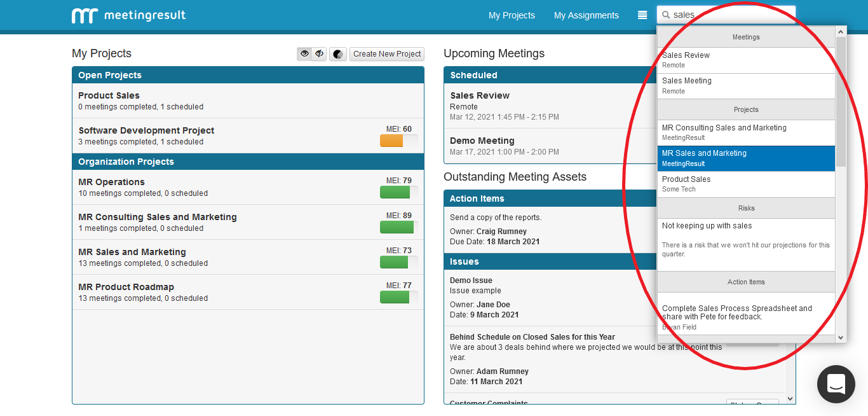This screenshot has width=868, height=416.
Task: Click Create New Project button
Action: point(387,54)
